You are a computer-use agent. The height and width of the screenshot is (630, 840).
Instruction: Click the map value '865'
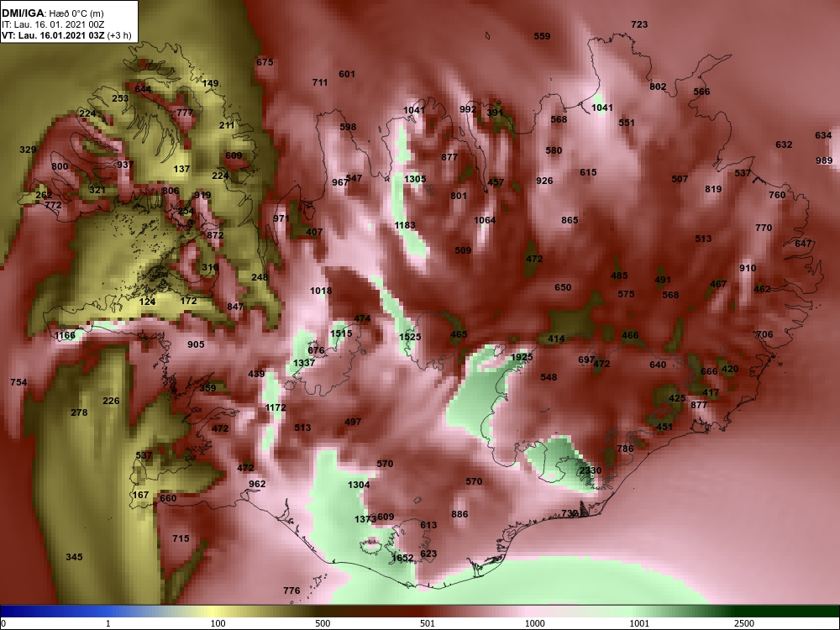pos(570,220)
